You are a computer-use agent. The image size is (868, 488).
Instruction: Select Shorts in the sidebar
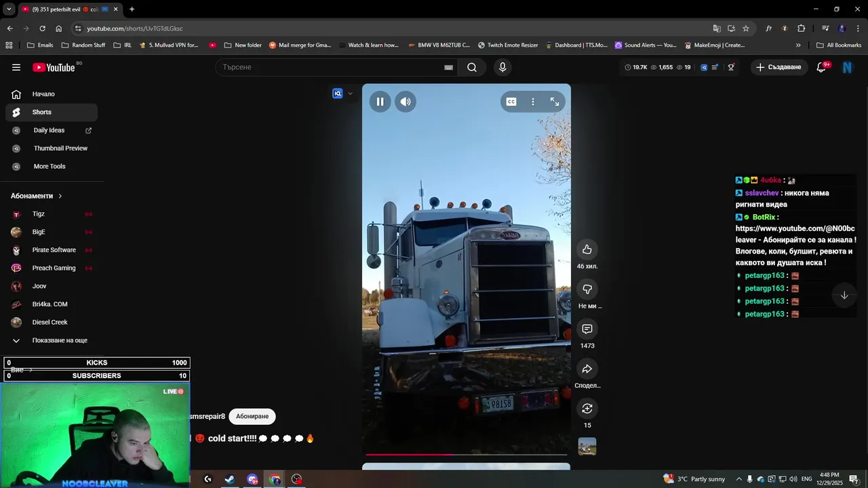(52, 112)
